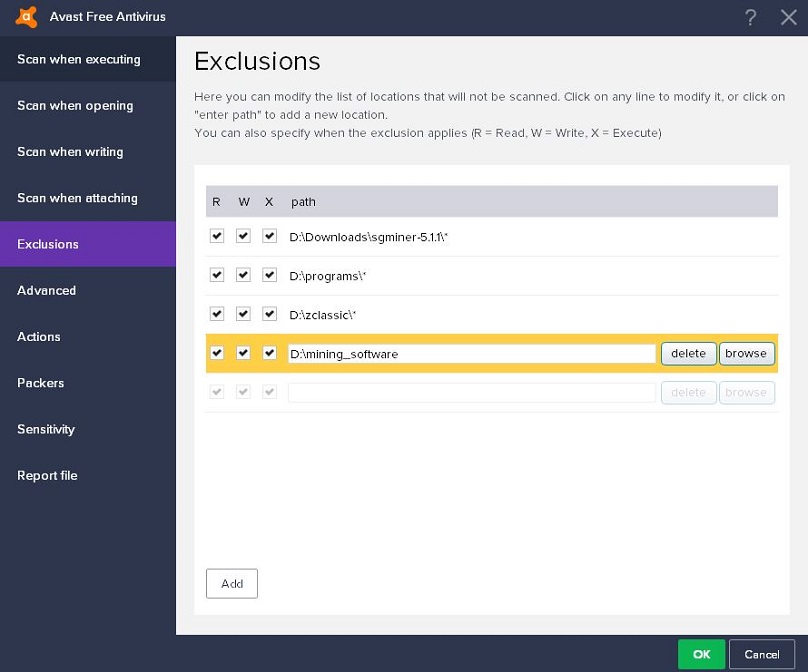The width and height of the screenshot is (808, 672).
Task: Uncheck Execute for sgminer-5.1.1 path
Action: click(x=270, y=236)
